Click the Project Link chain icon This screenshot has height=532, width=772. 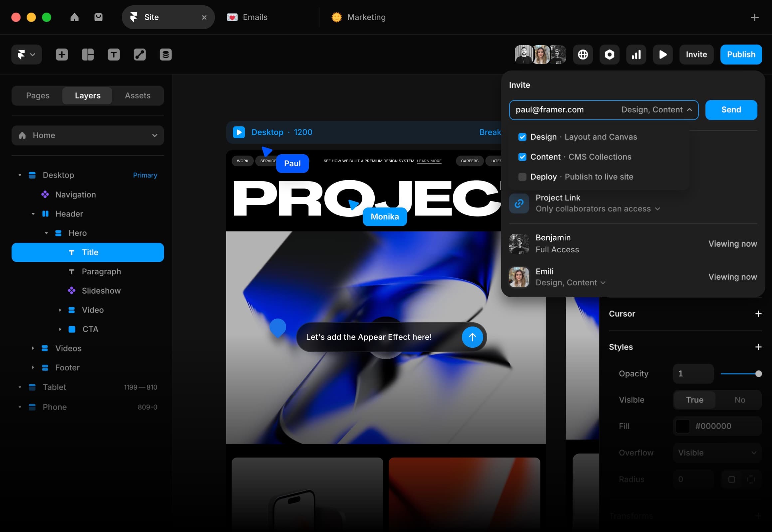point(519,203)
